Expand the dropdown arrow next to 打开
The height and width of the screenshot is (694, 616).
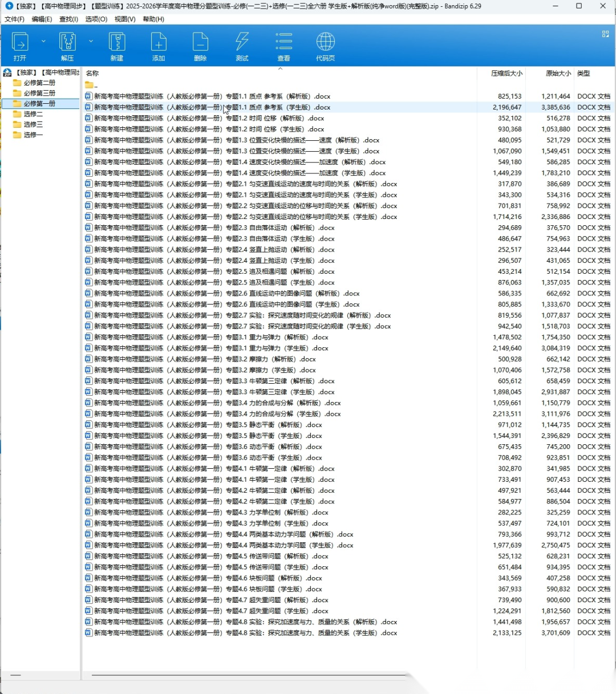coord(43,41)
